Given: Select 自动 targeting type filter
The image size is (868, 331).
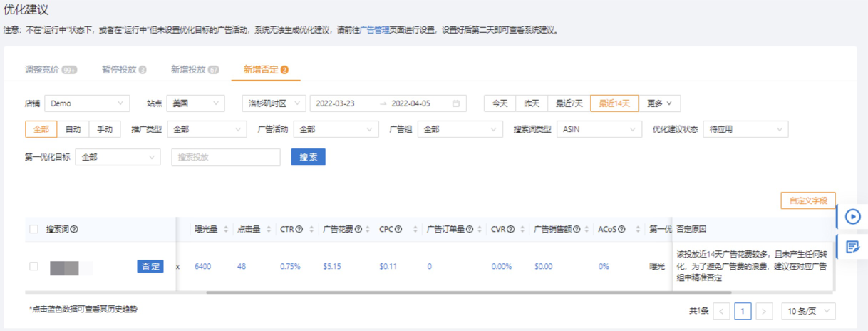Looking at the screenshot, I should (73, 130).
